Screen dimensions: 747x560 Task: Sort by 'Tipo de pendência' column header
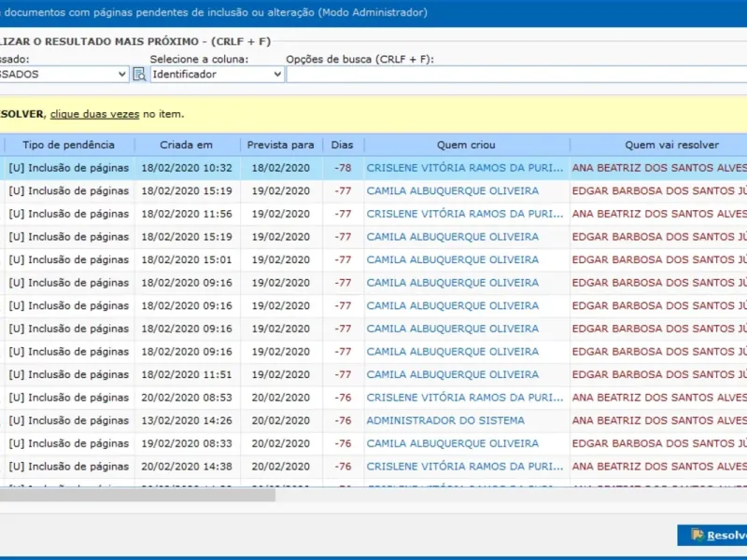click(68, 145)
